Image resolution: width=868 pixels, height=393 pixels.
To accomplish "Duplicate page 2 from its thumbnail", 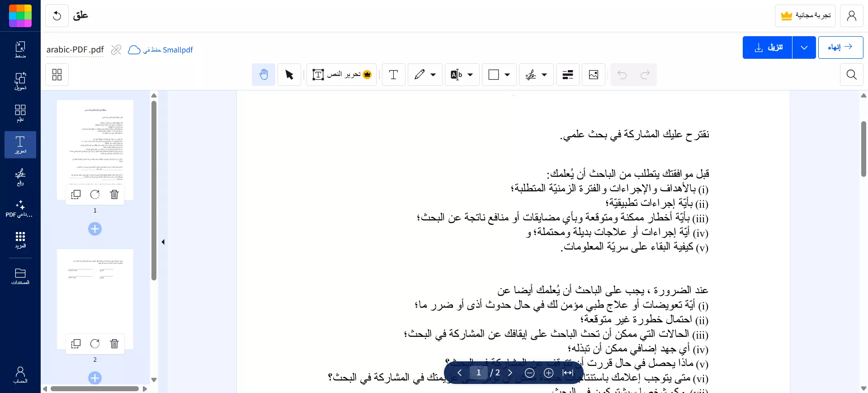I will click(76, 344).
